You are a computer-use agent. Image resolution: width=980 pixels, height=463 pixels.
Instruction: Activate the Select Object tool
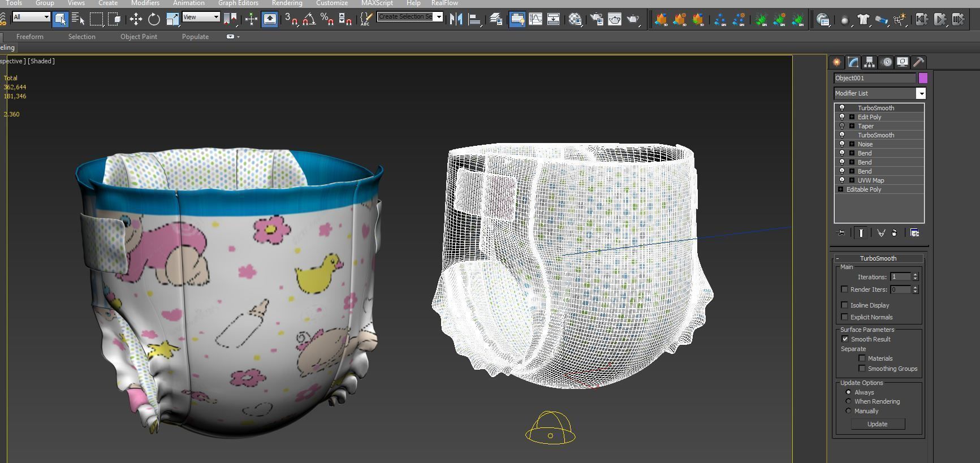pos(60,19)
